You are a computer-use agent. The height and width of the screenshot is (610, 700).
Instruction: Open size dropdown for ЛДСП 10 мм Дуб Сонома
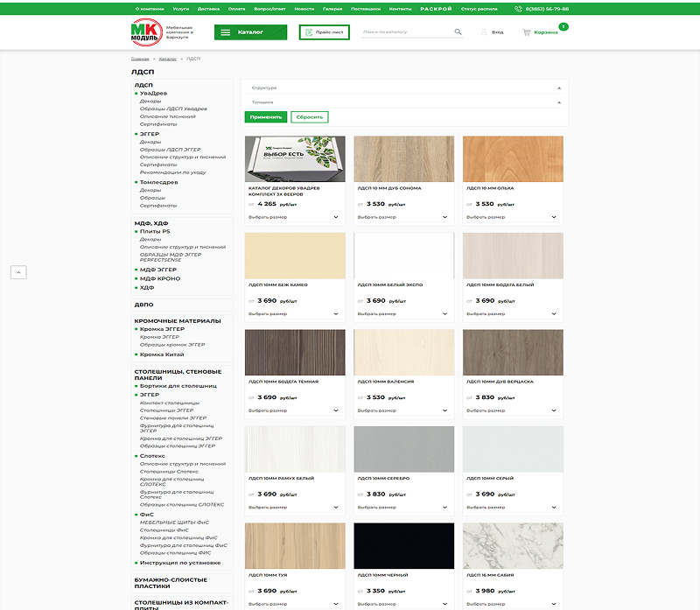pos(444,217)
